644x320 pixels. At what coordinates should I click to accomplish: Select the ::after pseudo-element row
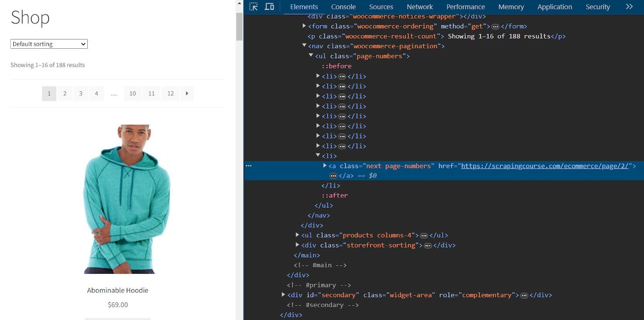tap(335, 196)
